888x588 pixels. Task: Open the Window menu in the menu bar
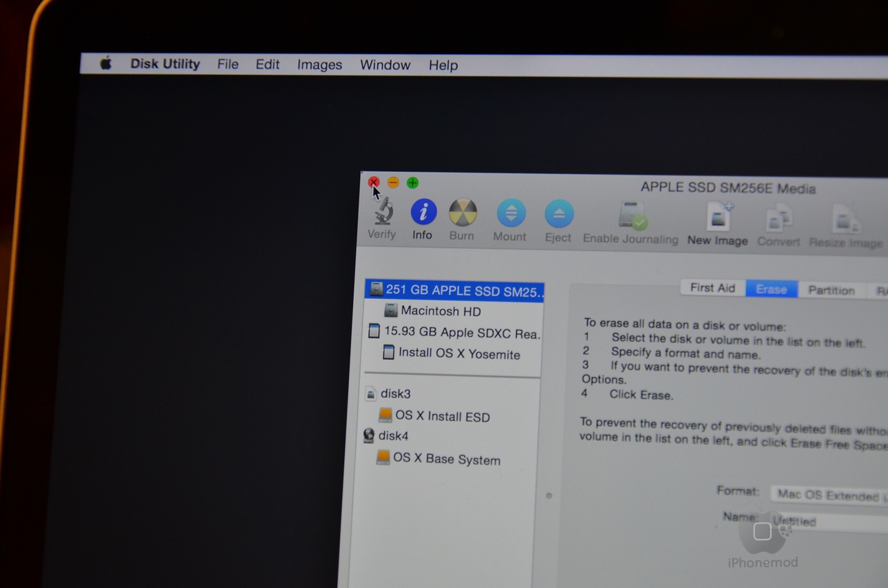coord(385,64)
